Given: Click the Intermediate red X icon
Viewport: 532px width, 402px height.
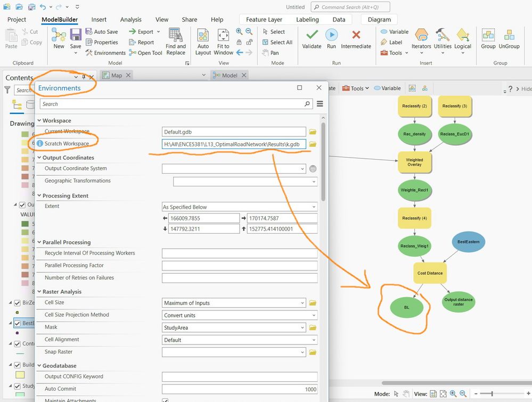Looking at the screenshot, I should click(356, 35).
